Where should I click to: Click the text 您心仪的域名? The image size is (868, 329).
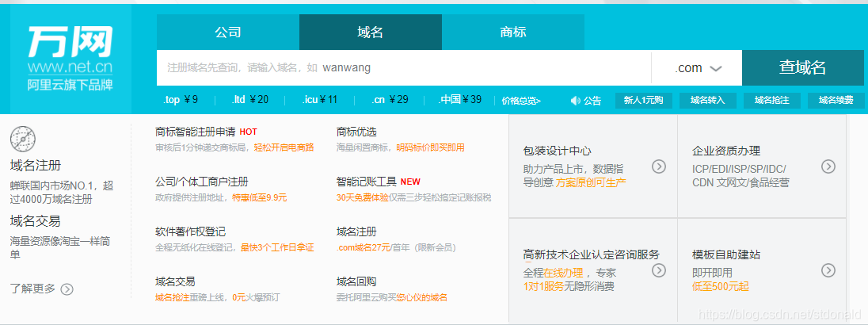(422, 297)
